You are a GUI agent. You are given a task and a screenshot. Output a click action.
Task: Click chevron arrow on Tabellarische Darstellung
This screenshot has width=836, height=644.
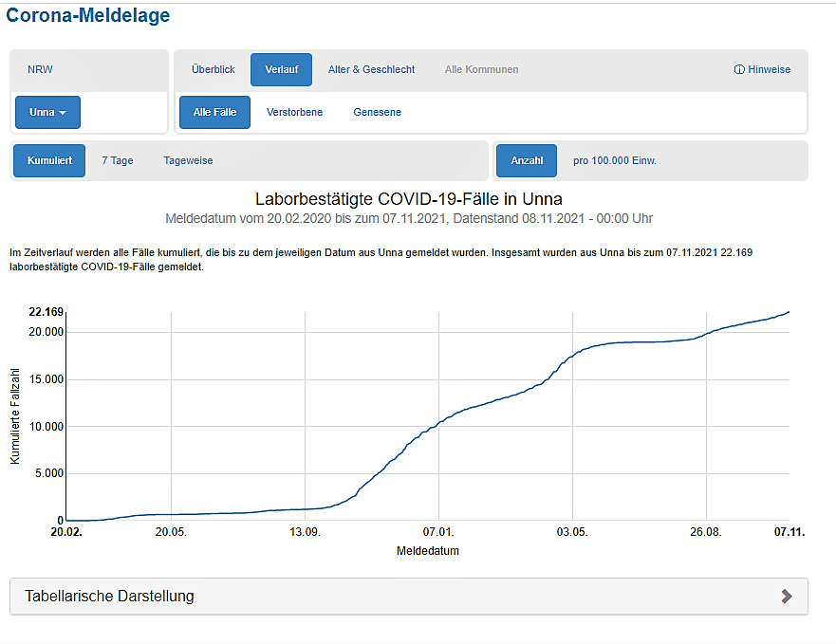point(786,596)
